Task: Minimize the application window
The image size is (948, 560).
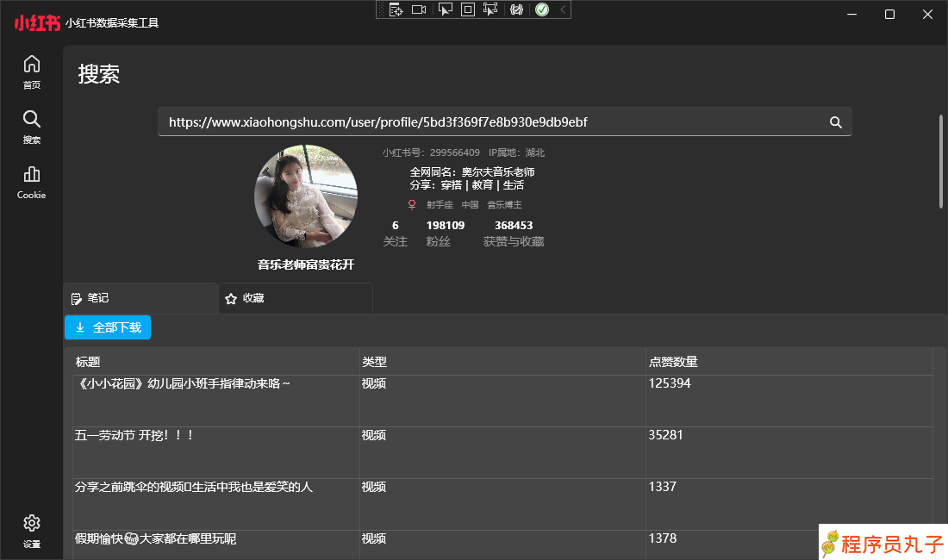Action: pos(851,14)
